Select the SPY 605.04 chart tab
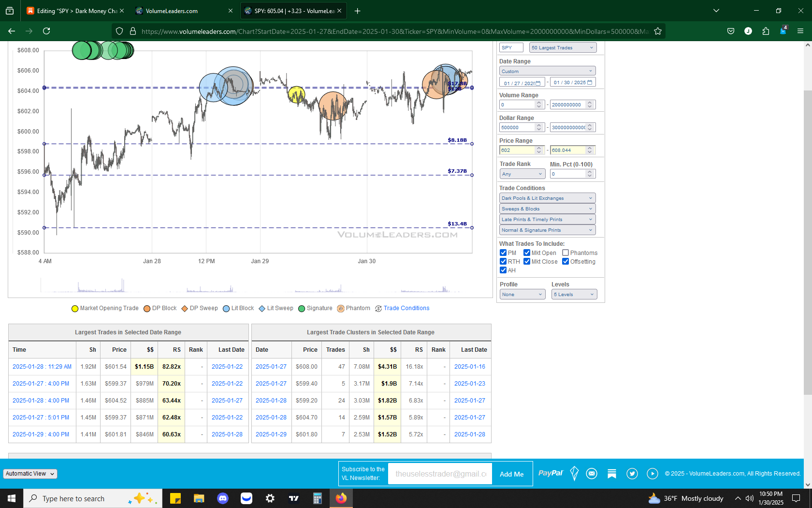812x508 pixels. point(294,11)
